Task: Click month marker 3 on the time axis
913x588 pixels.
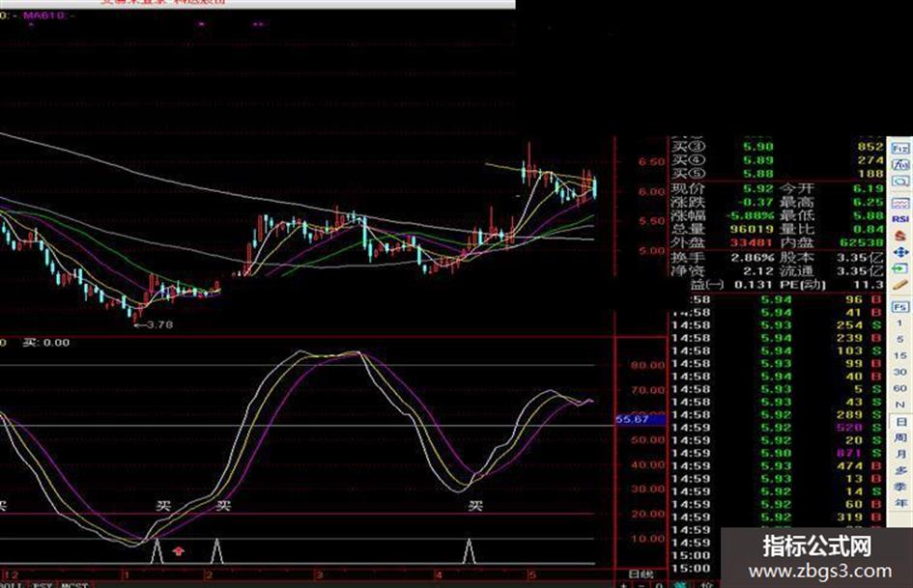Action: click(319, 575)
